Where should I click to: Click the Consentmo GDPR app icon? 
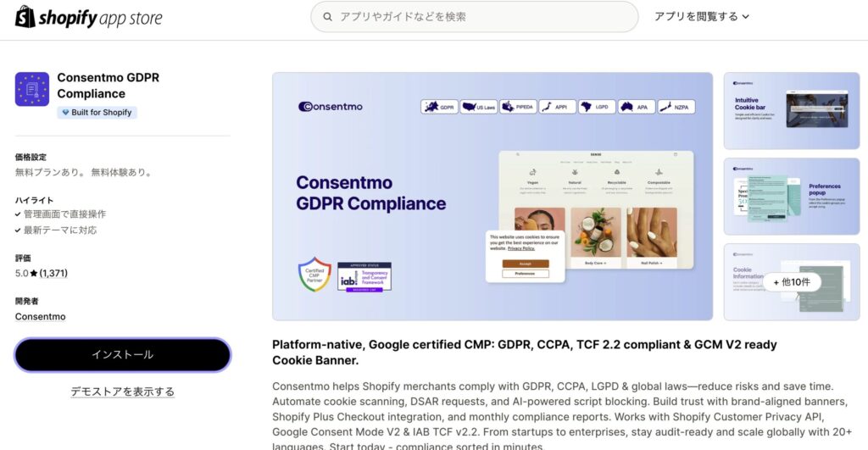pyautogui.click(x=32, y=89)
